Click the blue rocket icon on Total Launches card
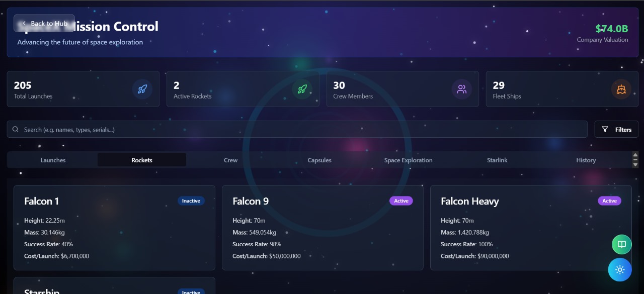Image resolution: width=644 pixels, height=294 pixels. [x=142, y=89]
